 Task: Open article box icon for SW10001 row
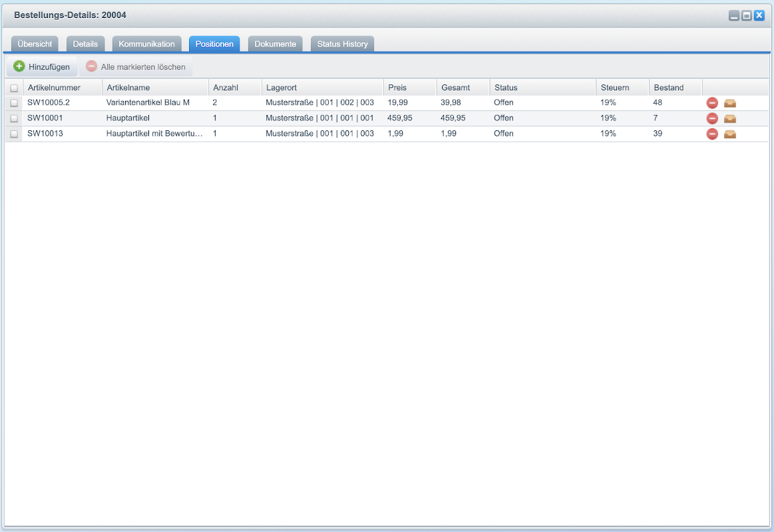pyautogui.click(x=730, y=118)
